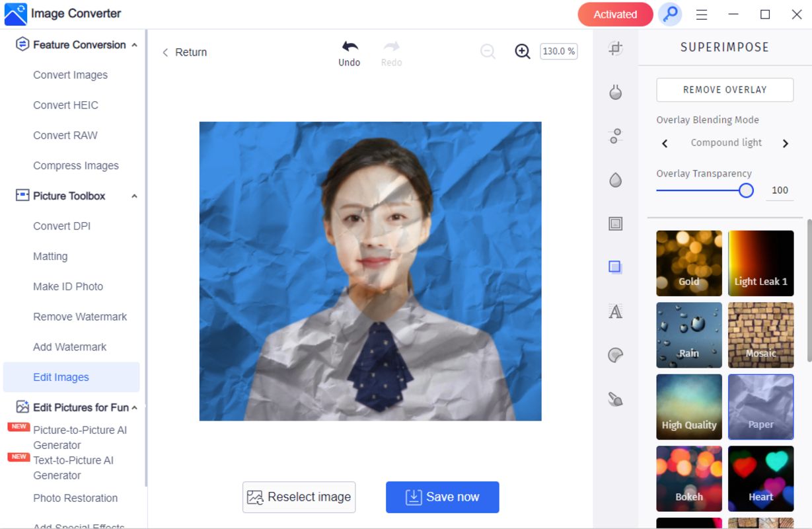Click the Image Converter app logo
The height and width of the screenshot is (529, 812).
(x=16, y=15)
